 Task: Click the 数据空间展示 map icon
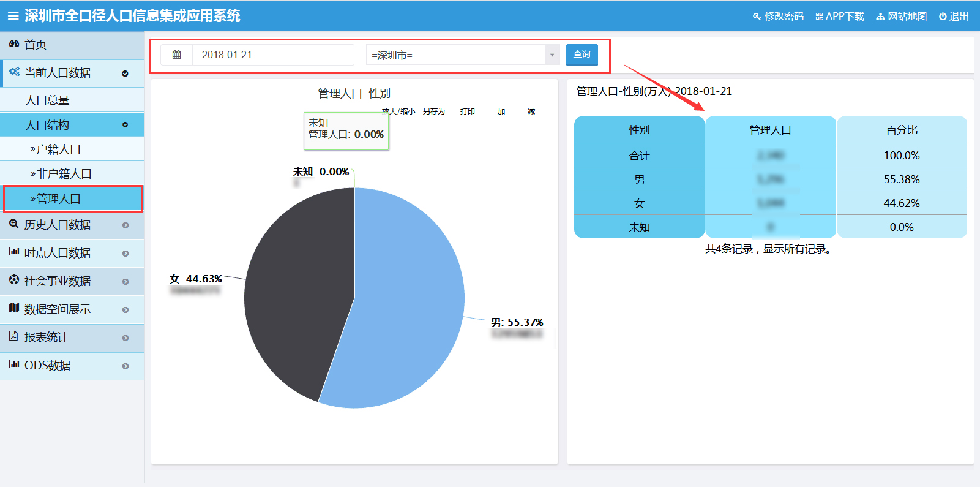tap(14, 308)
